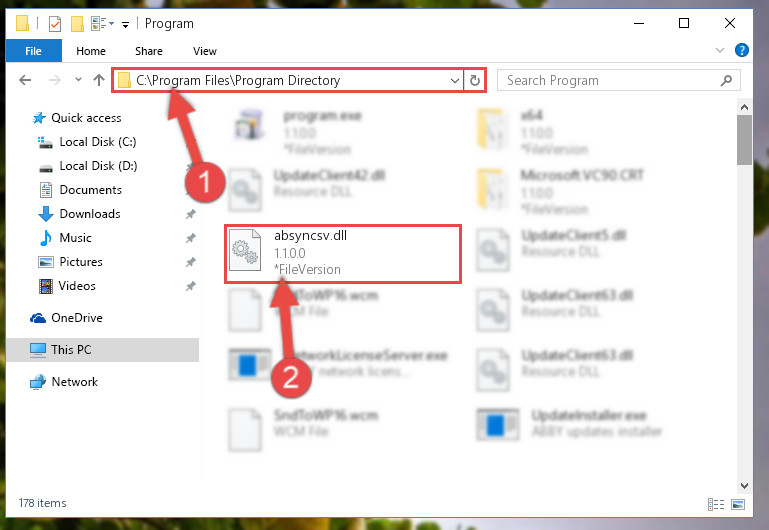Open Downloads in the navigation pane
Image resolution: width=769 pixels, height=530 pixels.
90,214
